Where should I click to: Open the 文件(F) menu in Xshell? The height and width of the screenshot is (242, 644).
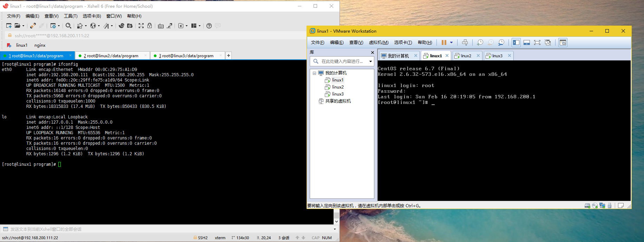14,16
